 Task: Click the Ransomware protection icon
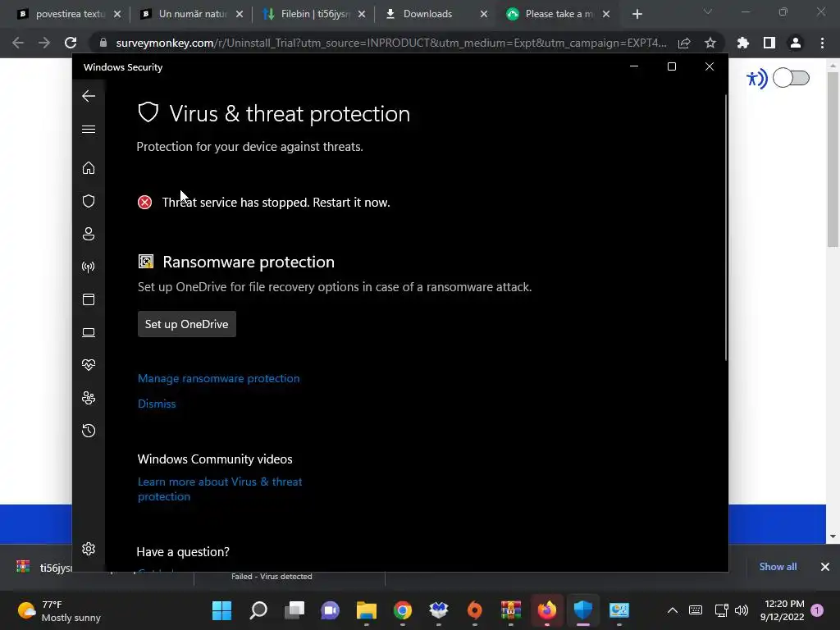[x=146, y=262]
